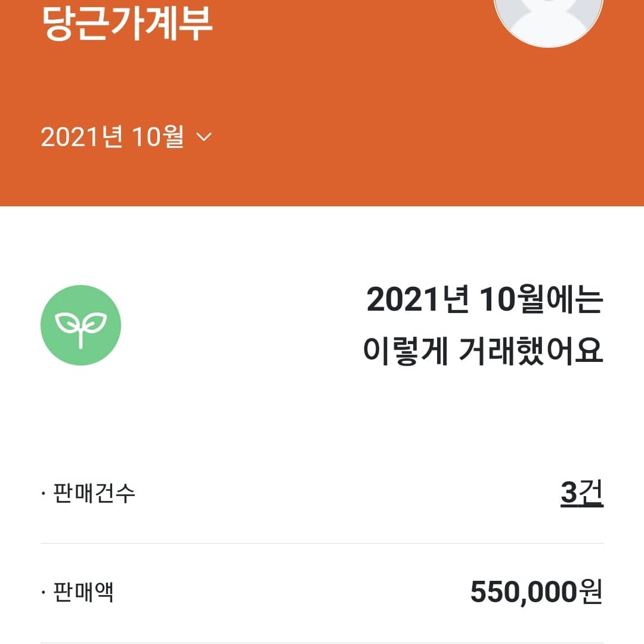Tap the 550,000원 sales amount
The height and width of the screenshot is (644, 644).
click(536, 593)
